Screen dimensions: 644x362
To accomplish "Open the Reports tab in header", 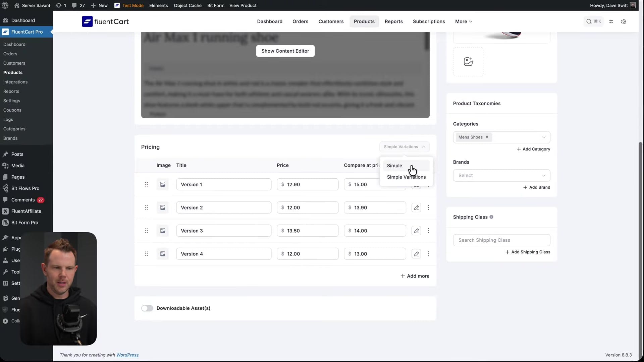I will [x=393, y=21].
